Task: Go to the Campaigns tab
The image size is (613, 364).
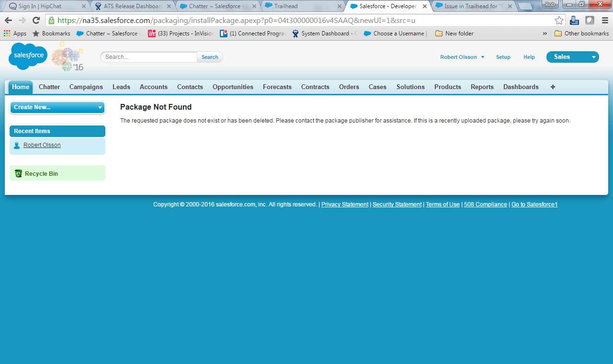Action: [86, 87]
